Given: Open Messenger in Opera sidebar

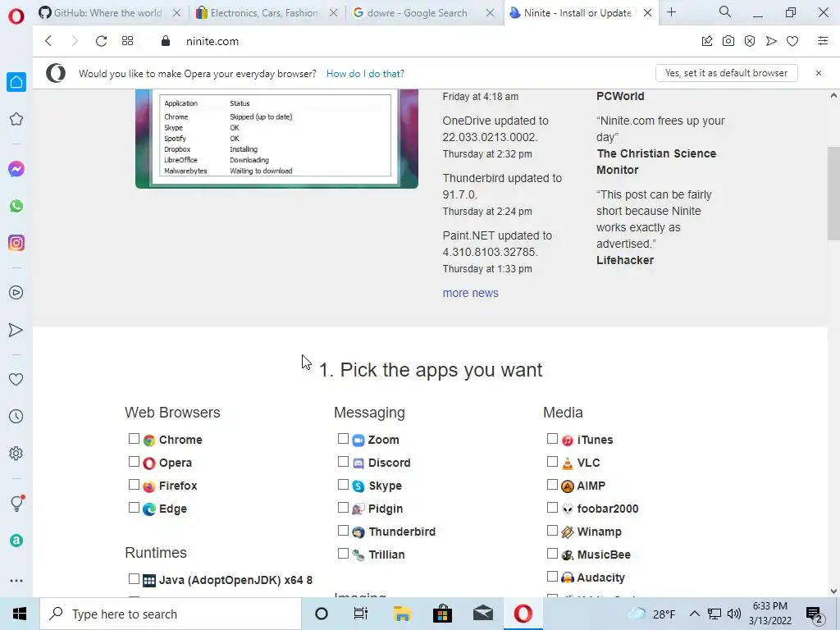Looking at the screenshot, I should (16, 169).
